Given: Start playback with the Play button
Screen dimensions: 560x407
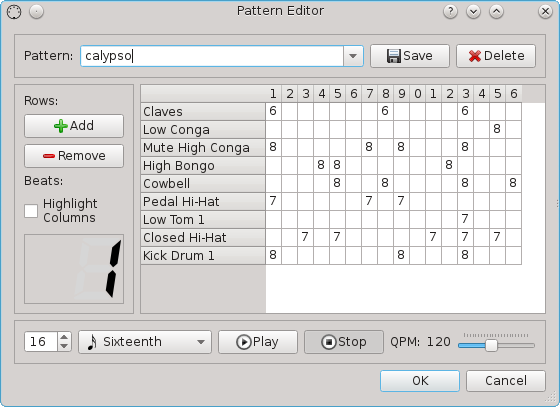Looking at the screenshot, I should [258, 342].
